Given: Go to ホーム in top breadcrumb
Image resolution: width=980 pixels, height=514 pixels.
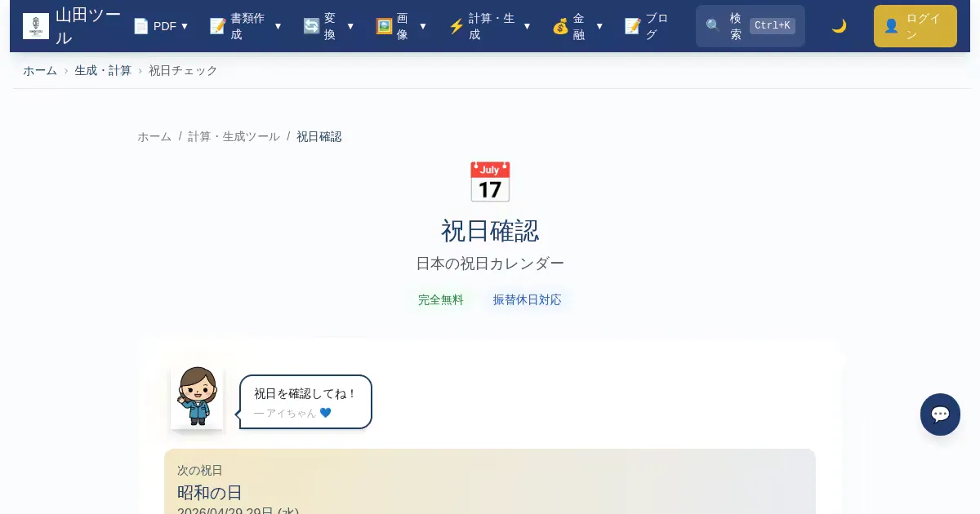Looking at the screenshot, I should coord(40,71).
